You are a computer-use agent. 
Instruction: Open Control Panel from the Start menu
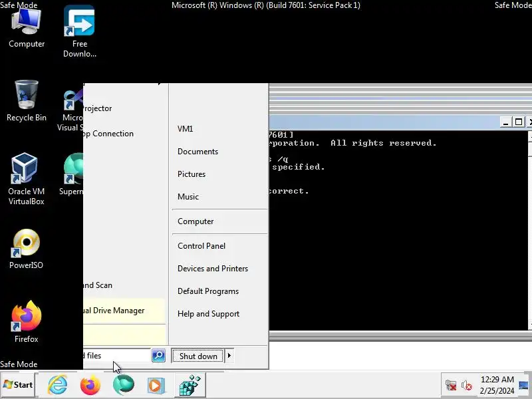(x=201, y=246)
